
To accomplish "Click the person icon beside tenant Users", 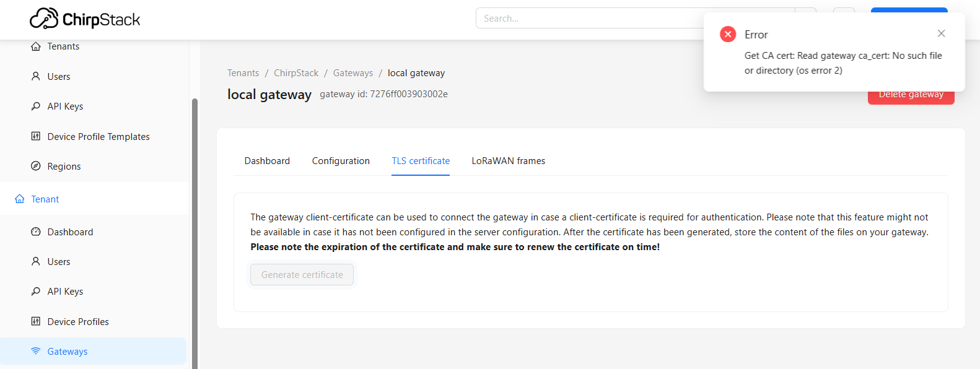I will click(x=36, y=261).
